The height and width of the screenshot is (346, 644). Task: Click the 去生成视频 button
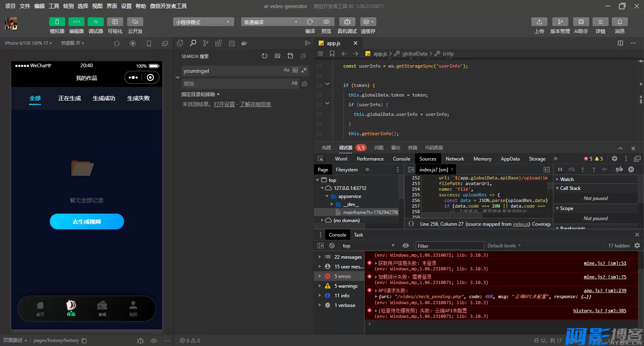click(x=87, y=222)
